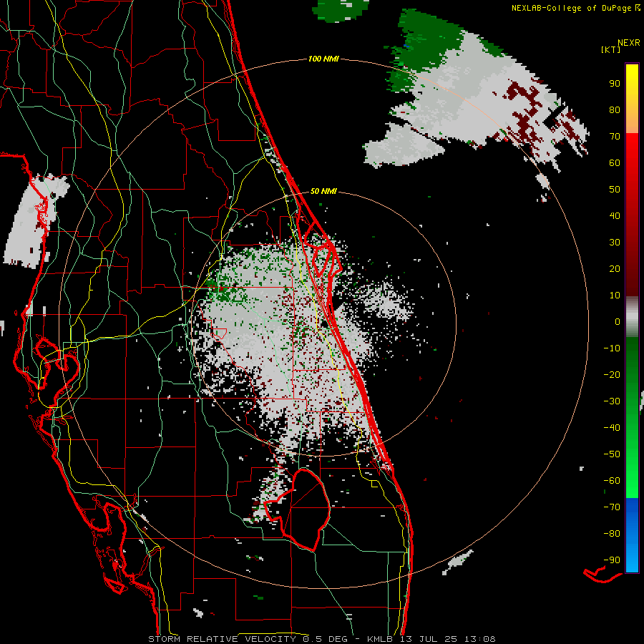Click the -60 value on velocity scale
The width and height of the screenshot is (644, 644).
(x=612, y=481)
